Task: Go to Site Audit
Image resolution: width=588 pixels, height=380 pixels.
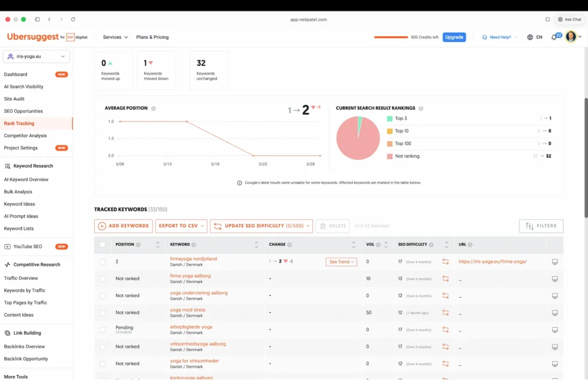Action: (14, 99)
